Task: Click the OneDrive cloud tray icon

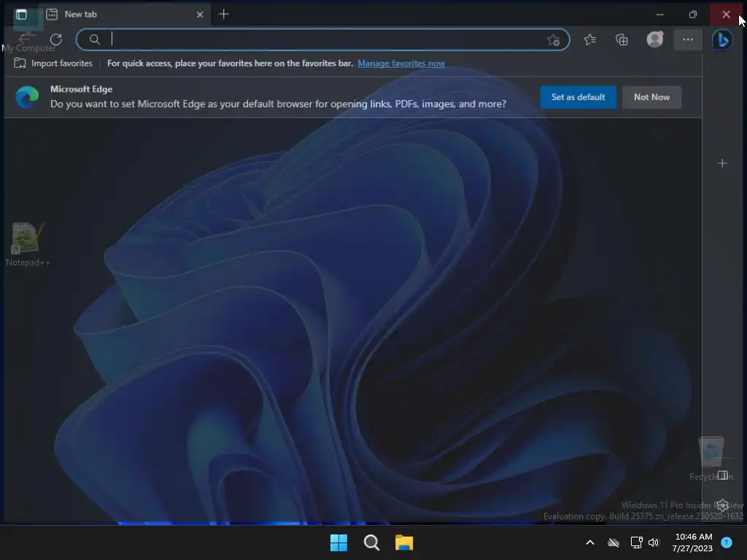Action: click(x=614, y=542)
